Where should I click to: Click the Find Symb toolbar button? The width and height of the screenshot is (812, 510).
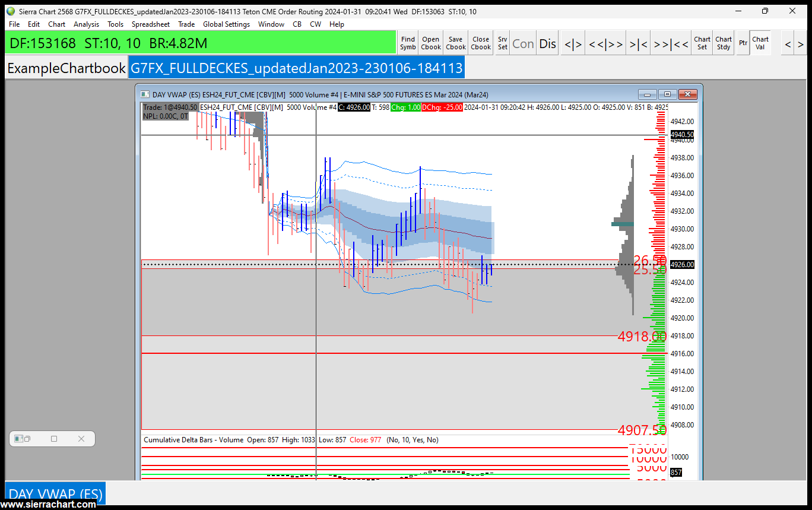(x=408, y=43)
